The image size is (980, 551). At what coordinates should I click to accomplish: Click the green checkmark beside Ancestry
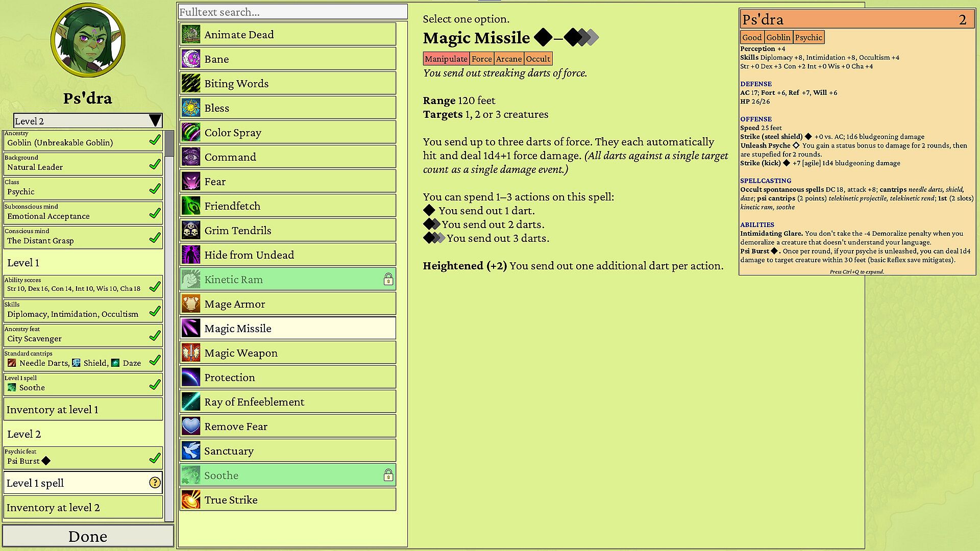tap(155, 140)
